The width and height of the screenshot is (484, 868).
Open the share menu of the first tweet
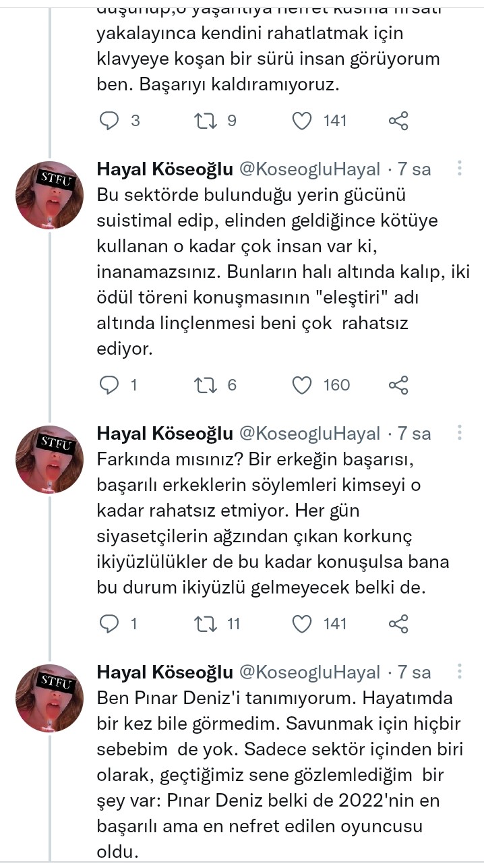398,121
